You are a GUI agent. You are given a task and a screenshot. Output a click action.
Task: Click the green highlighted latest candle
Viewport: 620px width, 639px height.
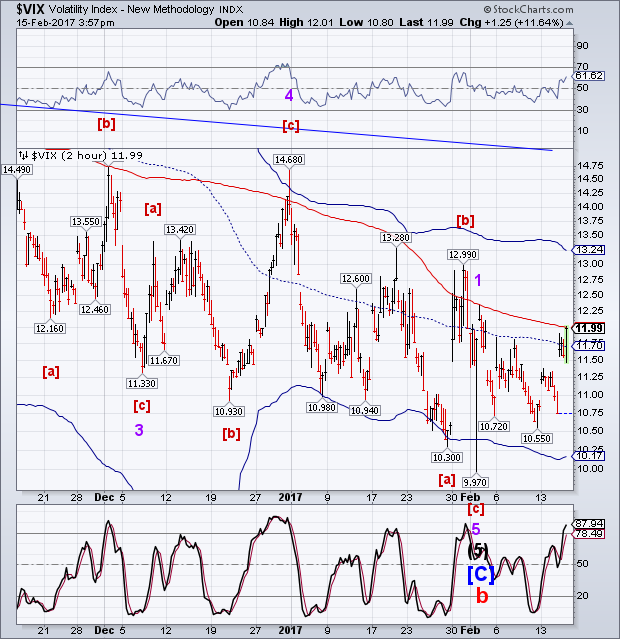[567, 344]
